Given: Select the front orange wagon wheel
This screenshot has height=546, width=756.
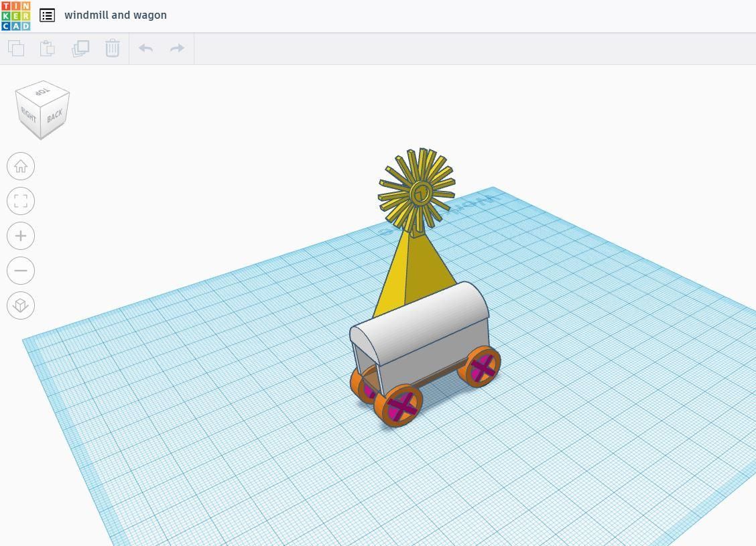Looking at the screenshot, I should [399, 405].
